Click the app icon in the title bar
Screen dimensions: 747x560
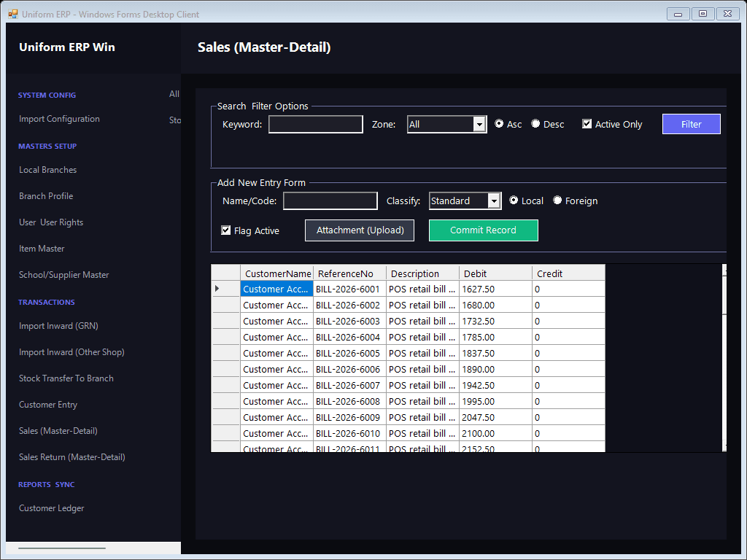(13, 14)
